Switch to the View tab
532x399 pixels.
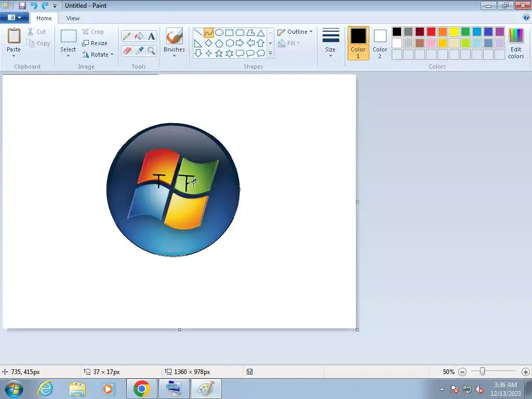[x=73, y=18]
